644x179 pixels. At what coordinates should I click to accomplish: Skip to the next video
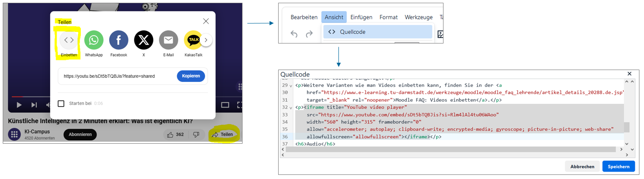tap(34, 105)
